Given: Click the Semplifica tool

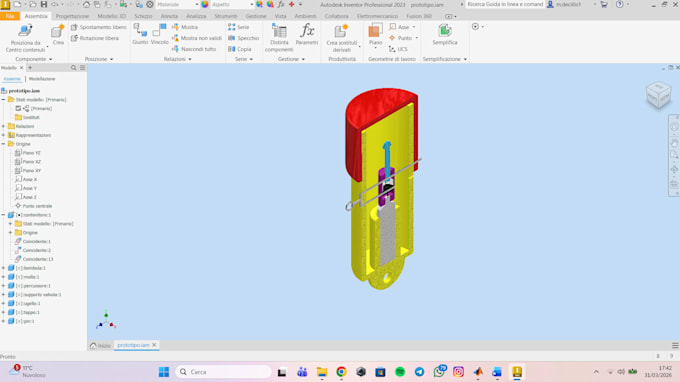Looking at the screenshot, I should (445, 35).
